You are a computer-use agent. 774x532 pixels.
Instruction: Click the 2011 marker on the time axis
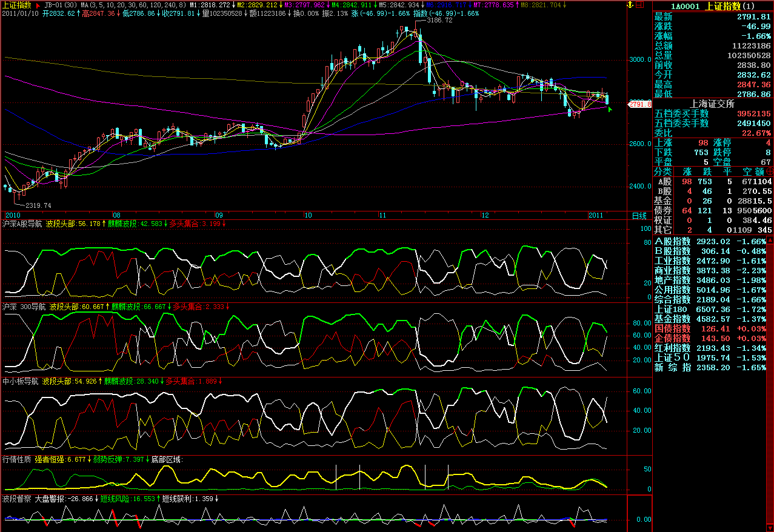click(597, 215)
